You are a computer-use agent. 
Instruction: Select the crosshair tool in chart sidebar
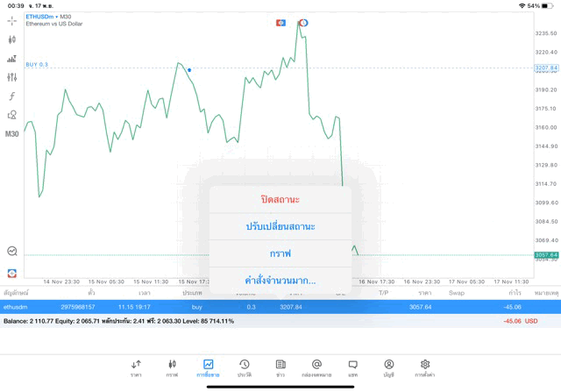pyautogui.click(x=12, y=20)
